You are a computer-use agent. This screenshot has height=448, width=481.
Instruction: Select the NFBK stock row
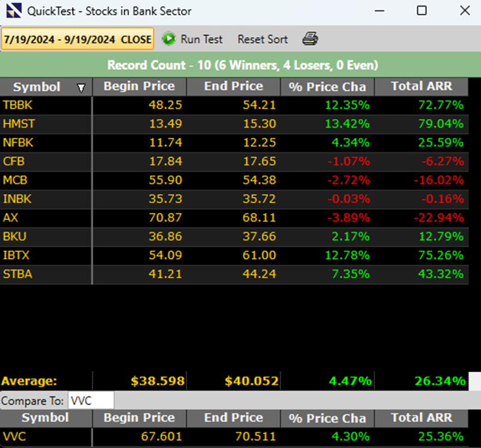17,143
